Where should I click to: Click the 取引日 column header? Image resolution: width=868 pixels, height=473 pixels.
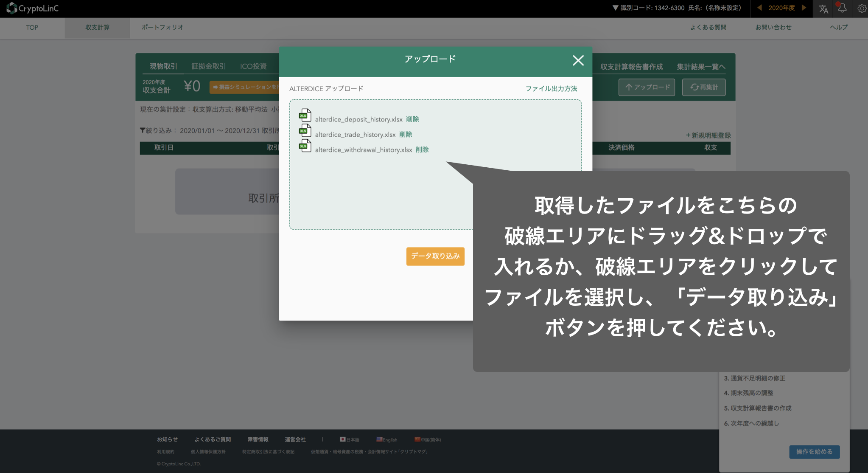[164, 148]
